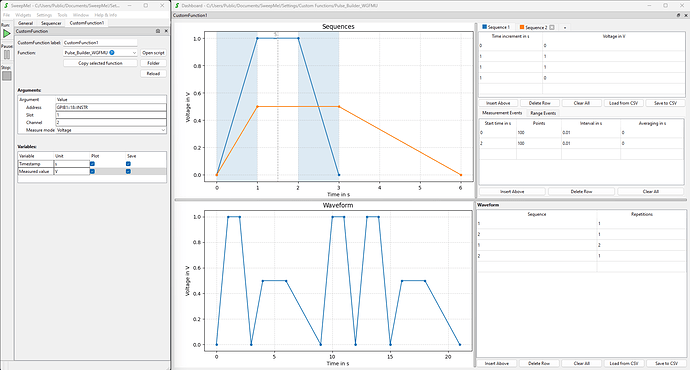Viewport: 690px width, 370px height.
Task: Click Clear All under Measurement Events table
Action: pos(650,191)
